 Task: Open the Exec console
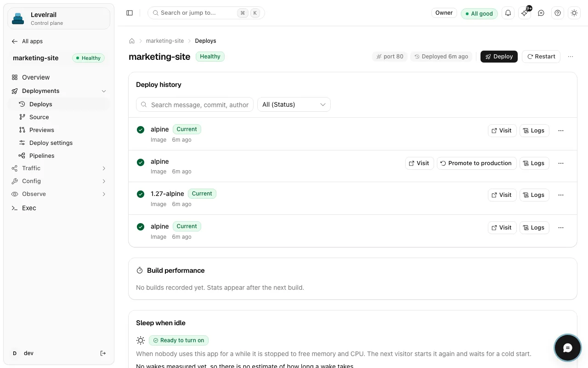click(x=59, y=208)
